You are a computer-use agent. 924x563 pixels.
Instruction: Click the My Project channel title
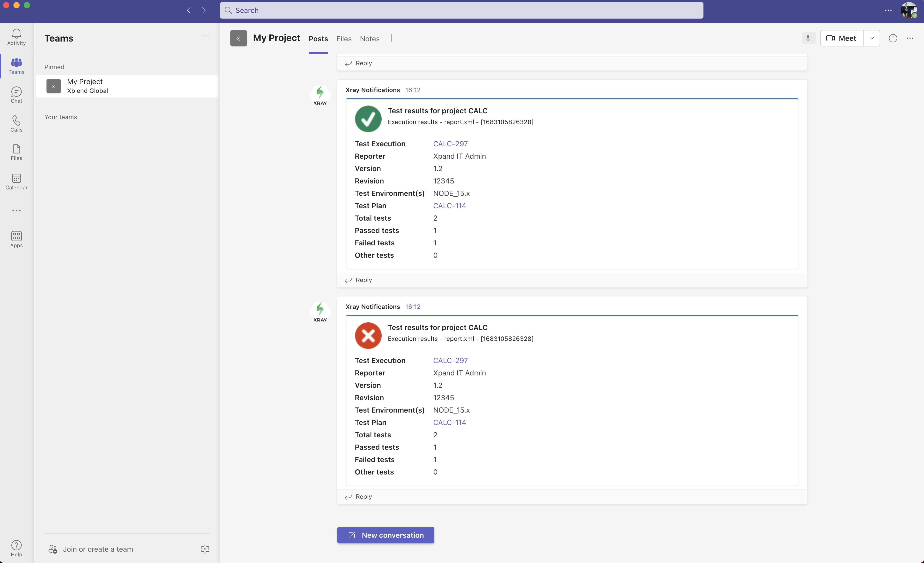click(276, 38)
